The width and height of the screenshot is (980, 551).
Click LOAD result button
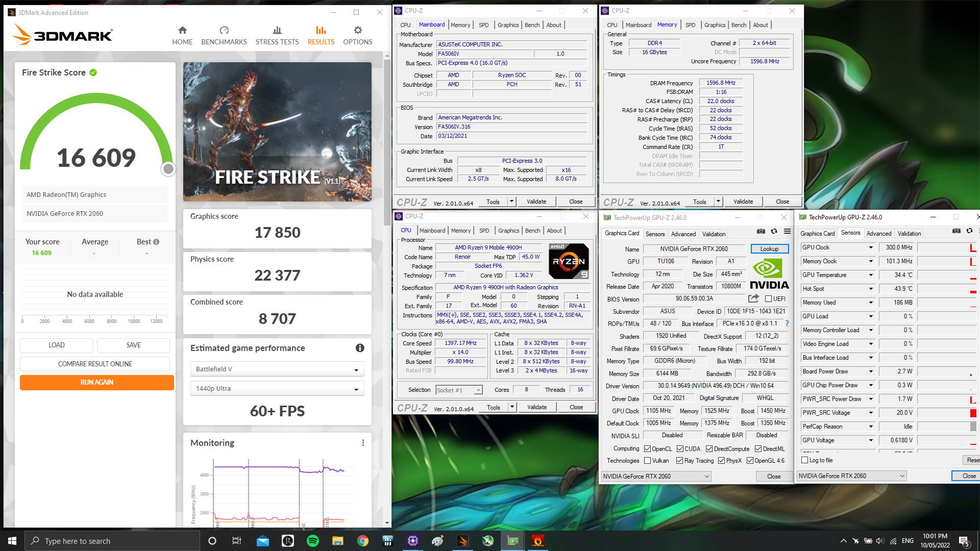(57, 345)
